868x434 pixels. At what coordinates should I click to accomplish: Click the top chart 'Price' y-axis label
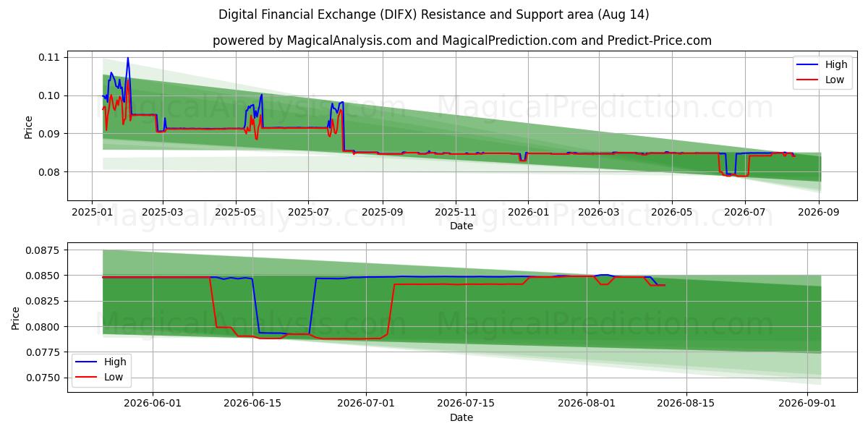coord(29,127)
